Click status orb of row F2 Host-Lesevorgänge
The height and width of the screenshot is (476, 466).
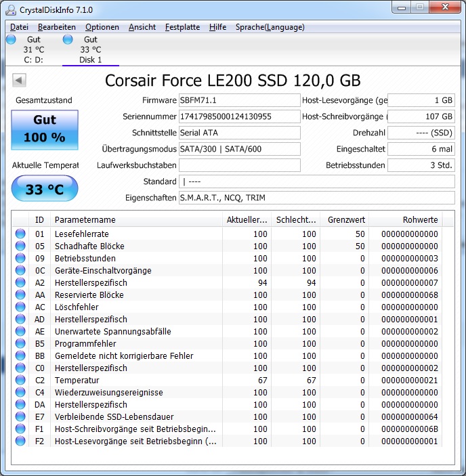[20, 441]
